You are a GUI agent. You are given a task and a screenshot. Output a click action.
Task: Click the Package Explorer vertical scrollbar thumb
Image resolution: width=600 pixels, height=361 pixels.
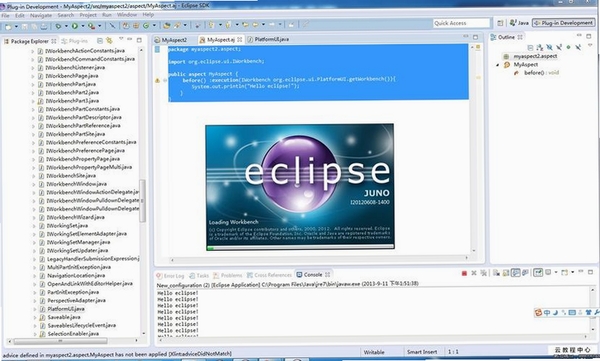point(142,201)
